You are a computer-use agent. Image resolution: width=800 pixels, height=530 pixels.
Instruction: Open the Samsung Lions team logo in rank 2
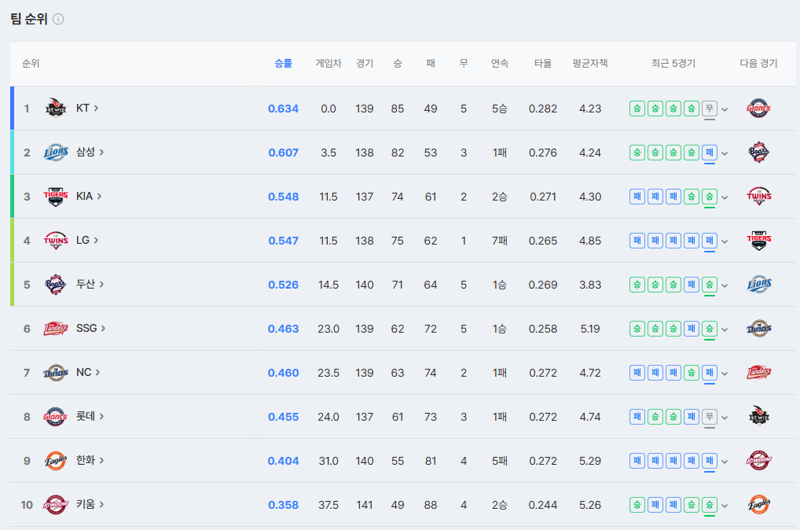pos(56,152)
